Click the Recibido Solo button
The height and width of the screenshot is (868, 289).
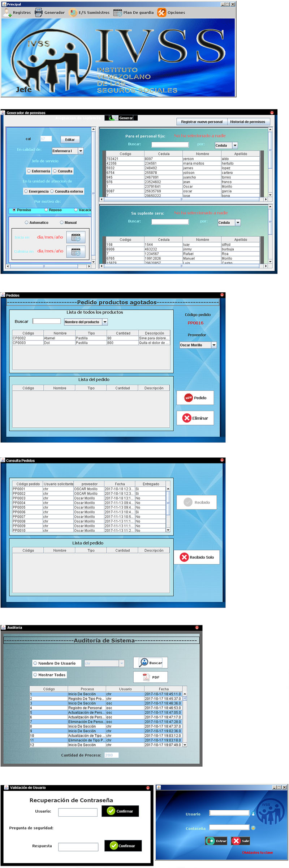[x=197, y=557]
